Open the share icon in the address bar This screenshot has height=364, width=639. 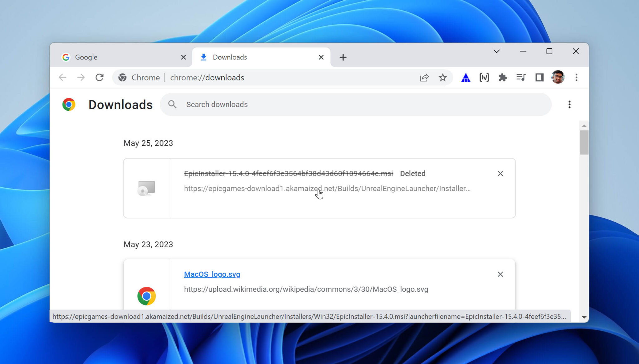tap(424, 78)
